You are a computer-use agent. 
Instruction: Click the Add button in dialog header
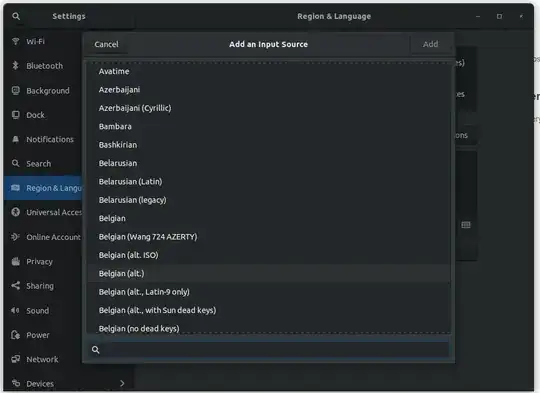point(430,44)
